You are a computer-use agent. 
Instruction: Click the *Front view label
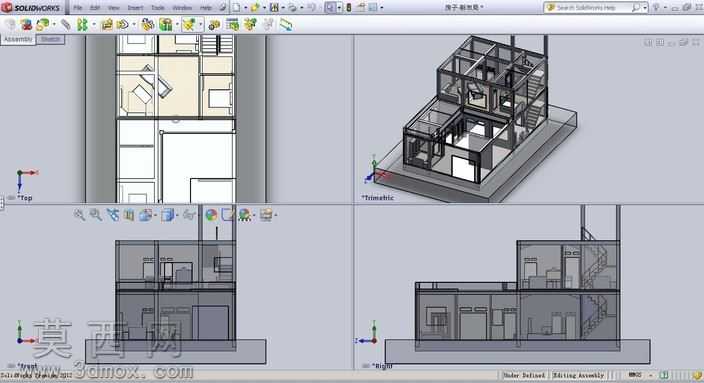click(27, 366)
